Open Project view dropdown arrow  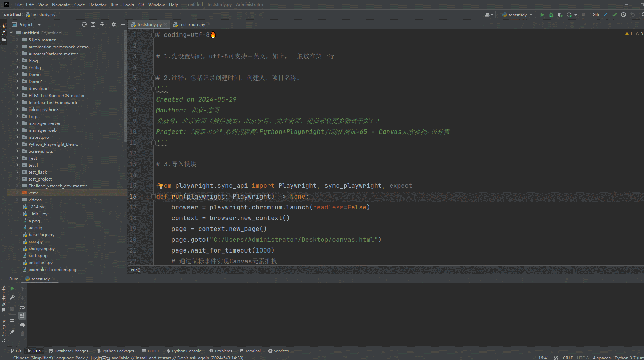(39, 25)
